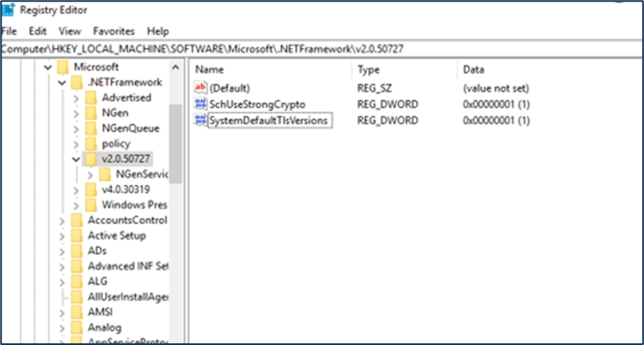This screenshot has height=345, width=644.
Task: Click the SystemDefaultTlsVersions rename field
Action: (x=270, y=121)
